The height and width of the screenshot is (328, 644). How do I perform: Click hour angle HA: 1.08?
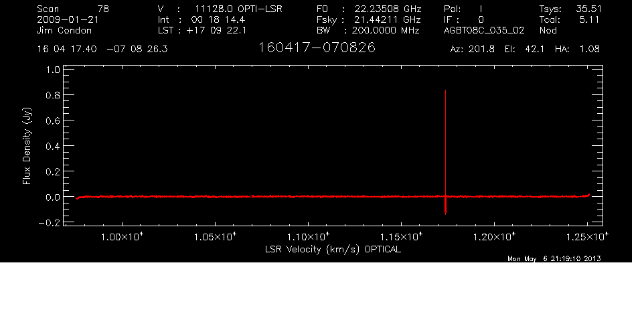[x=578, y=49]
